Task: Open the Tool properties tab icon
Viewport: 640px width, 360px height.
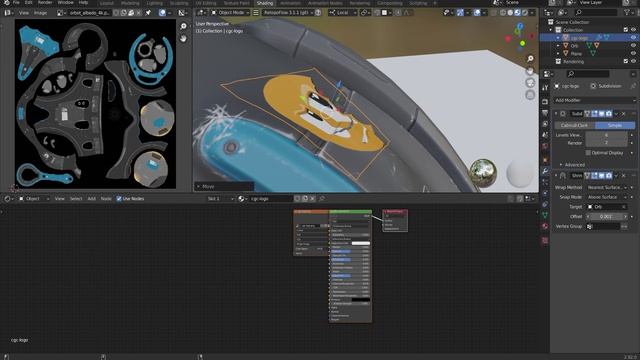Action: tap(545, 88)
